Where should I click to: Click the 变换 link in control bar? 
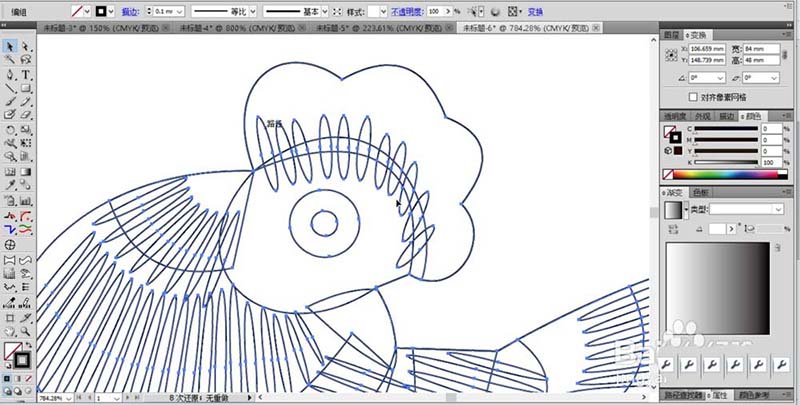[x=535, y=11]
